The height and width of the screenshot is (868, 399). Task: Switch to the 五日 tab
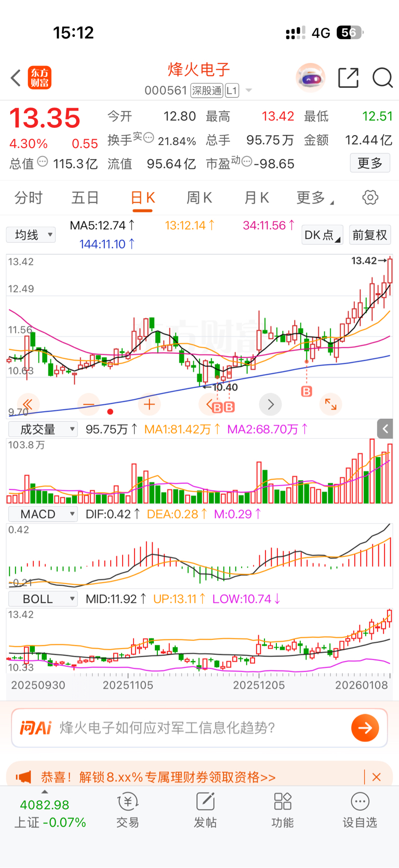pyautogui.click(x=85, y=198)
